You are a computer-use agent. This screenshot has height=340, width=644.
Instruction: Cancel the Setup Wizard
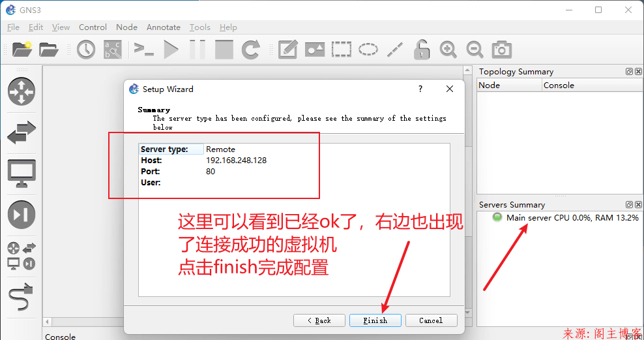[x=432, y=320]
